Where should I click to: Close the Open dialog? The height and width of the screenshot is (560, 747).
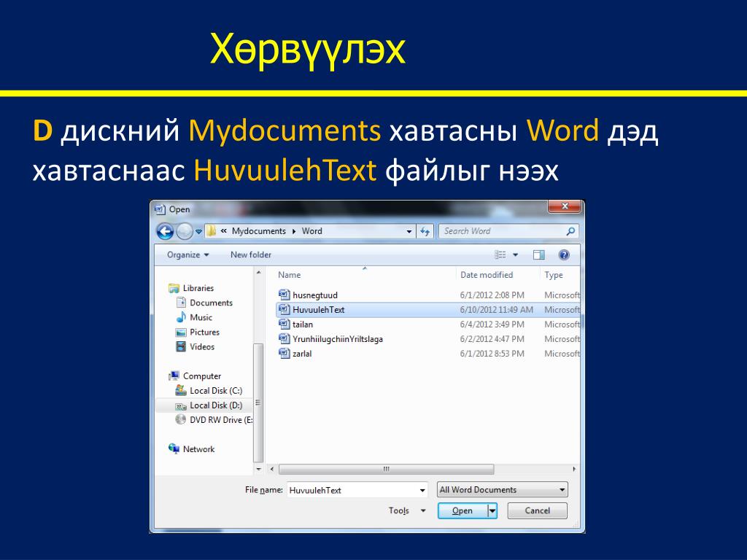point(565,206)
